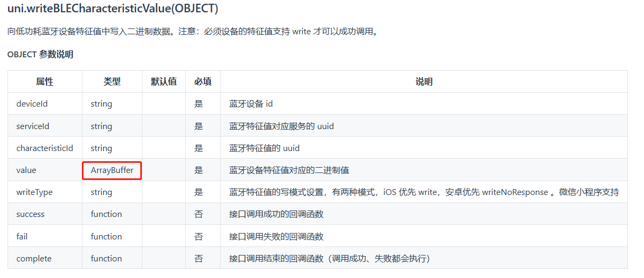Viewport: 644px width, 278px height.
Task: Click the serviceId property cell
Action: (45, 126)
